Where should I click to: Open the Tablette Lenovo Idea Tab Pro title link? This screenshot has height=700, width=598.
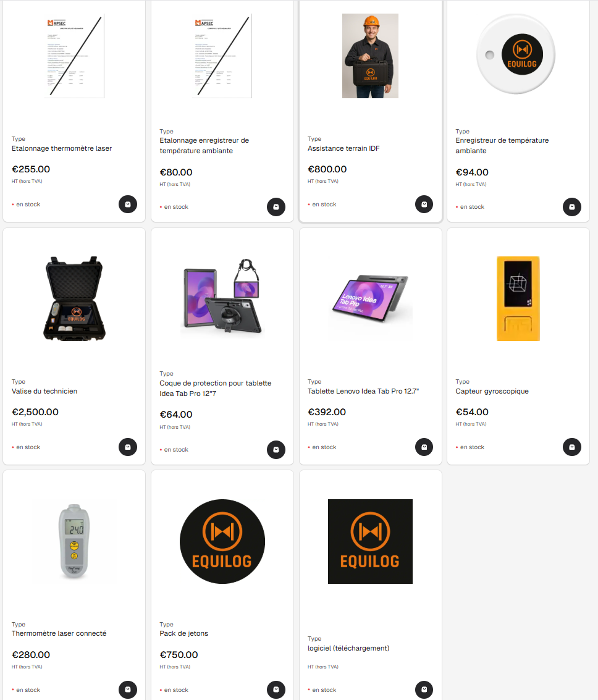(x=363, y=391)
